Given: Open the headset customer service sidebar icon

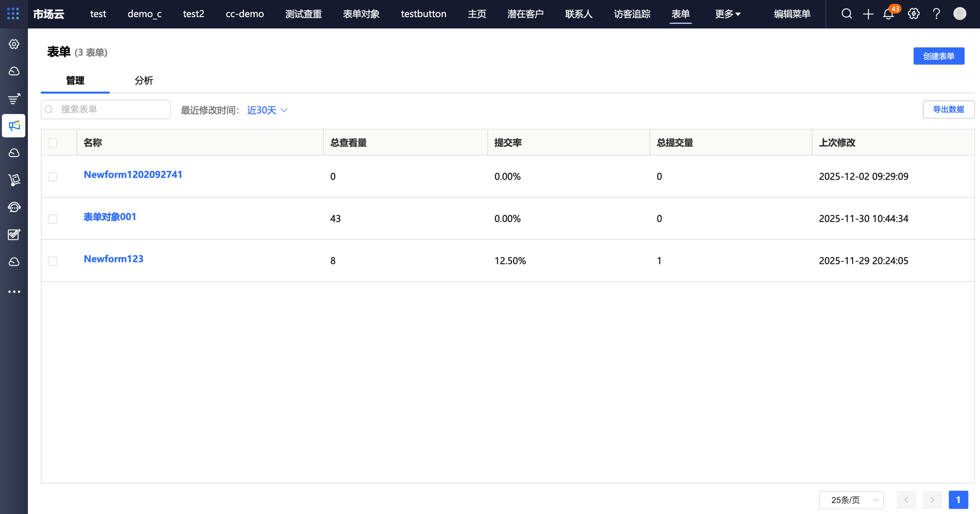Looking at the screenshot, I should pos(14,208).
